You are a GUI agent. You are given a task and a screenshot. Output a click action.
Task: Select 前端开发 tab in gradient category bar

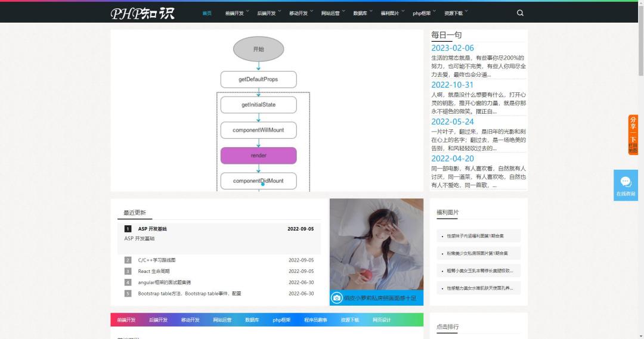click(126, 320)
